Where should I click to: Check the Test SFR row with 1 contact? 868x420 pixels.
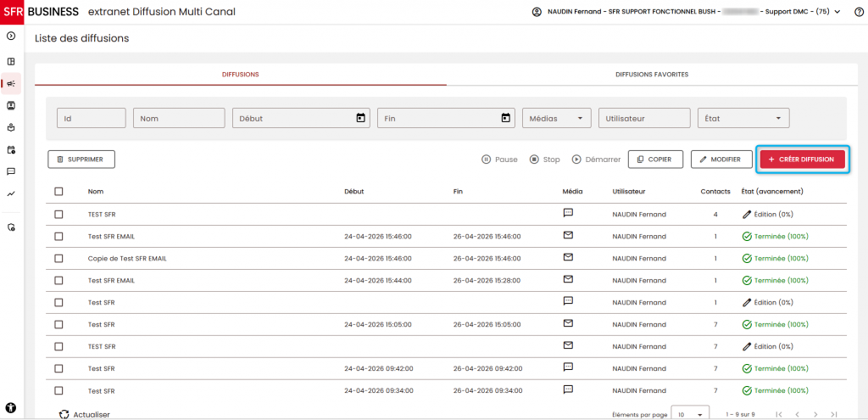tap(58, 303)
